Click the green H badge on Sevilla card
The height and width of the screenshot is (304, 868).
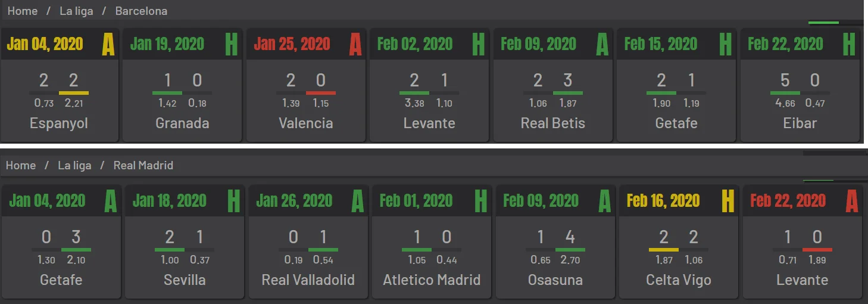(233, 201)
